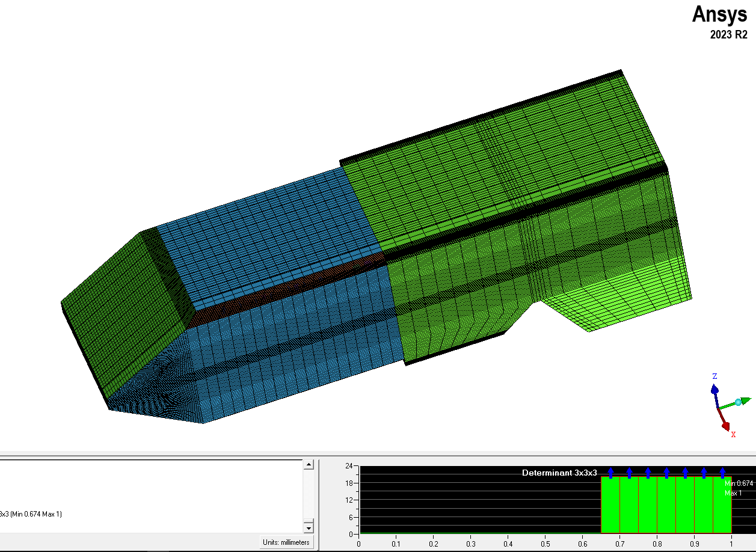Viewport: 756px width, 552px height.
Task: Select the histogram bar between 0.75 and 0.8
Action: coord(648,505)
